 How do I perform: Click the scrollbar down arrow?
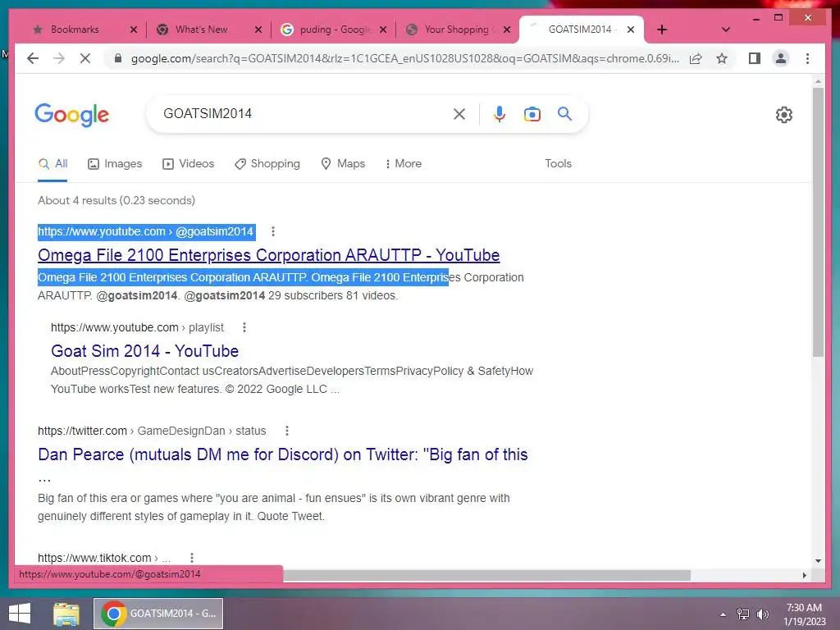[818, 561]
